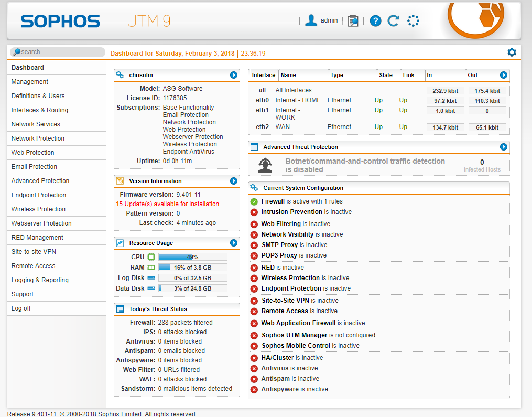The image size is (532, 417).
Task: Click the 288 packets filtered text
Action: pyautogui.click(x=185, y=323)
